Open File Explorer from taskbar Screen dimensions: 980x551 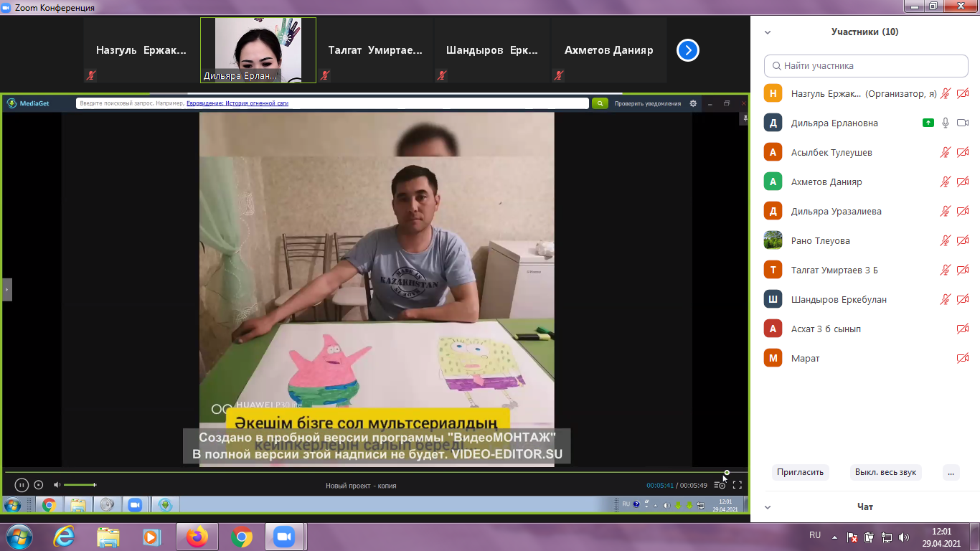coord(108,537)
